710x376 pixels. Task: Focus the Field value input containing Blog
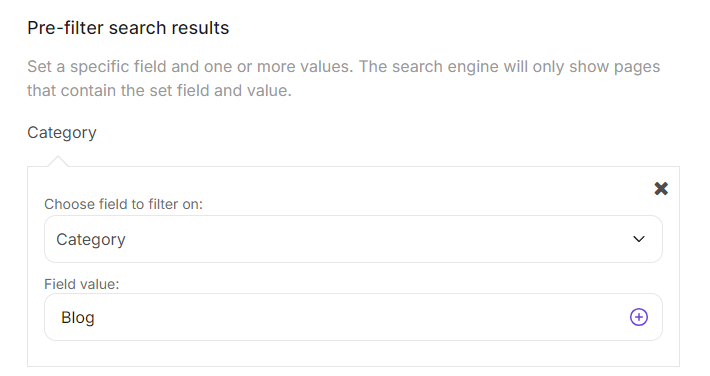pyautogui.click(x=353, y=317)
